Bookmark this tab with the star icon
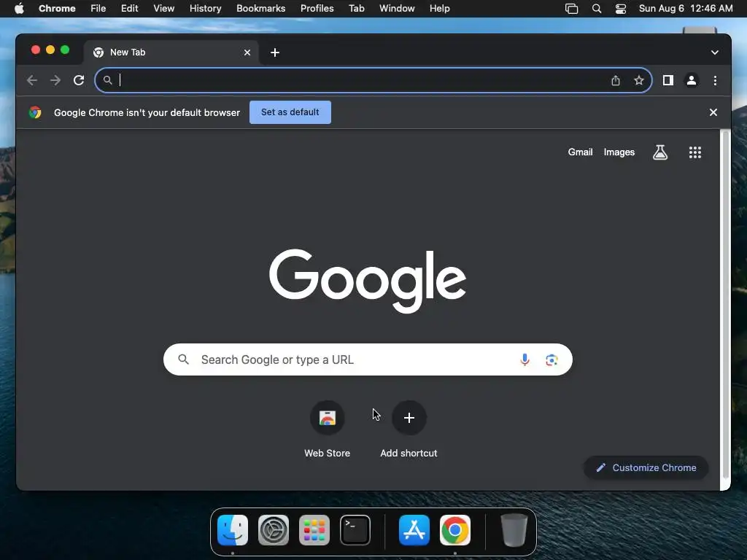The image size is (747, 560). pos(639,80)
